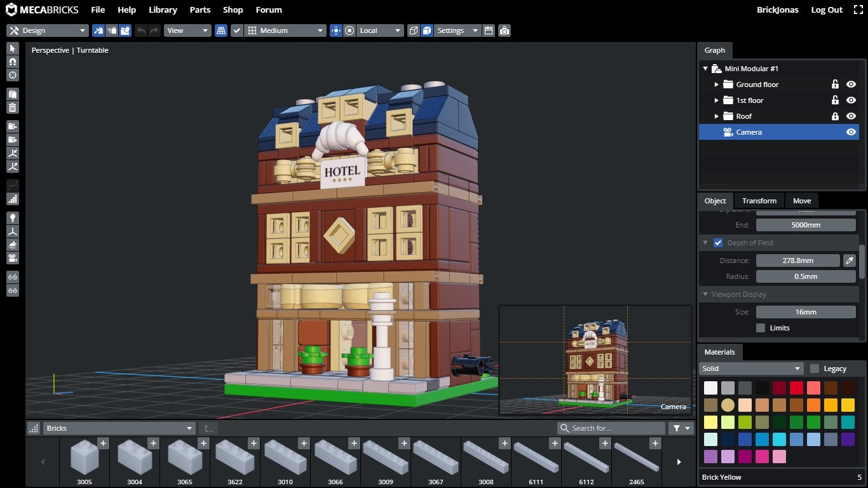Activate the circular pivot target tool

coord(12,75)
